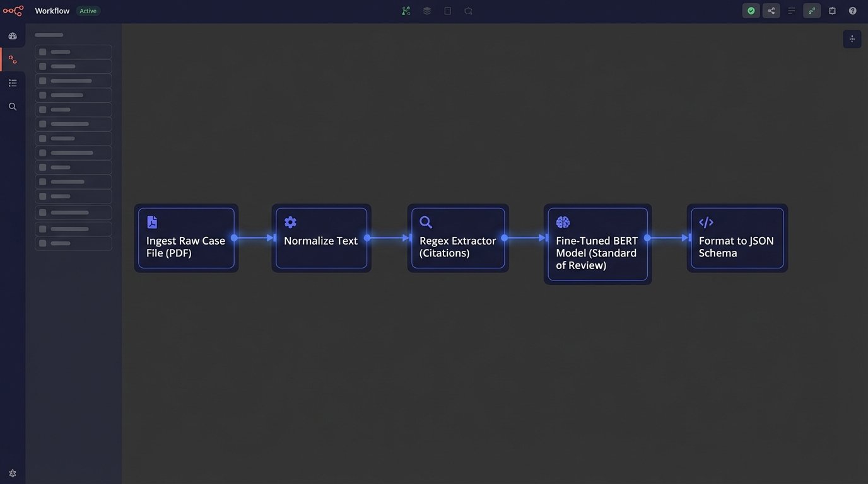Open the workflow graph icon in the top toolbar

pos(406,11)
